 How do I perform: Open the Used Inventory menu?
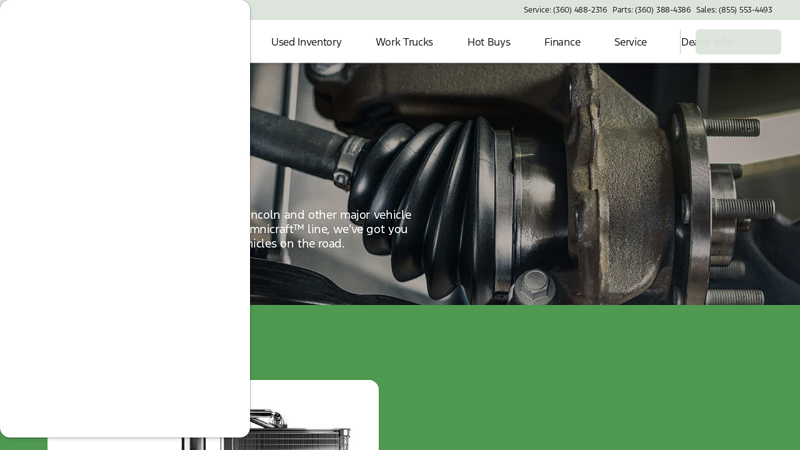[x=306, y=42]
